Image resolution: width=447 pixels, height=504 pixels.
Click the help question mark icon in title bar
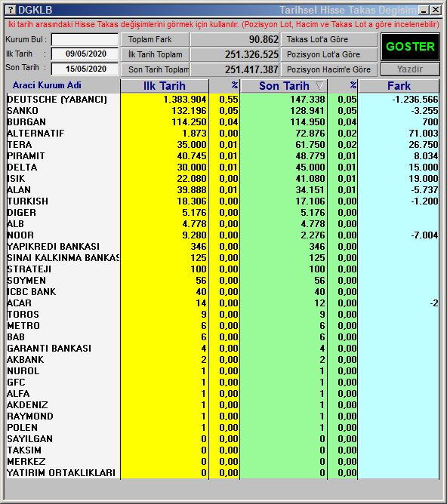coord(11,10)
